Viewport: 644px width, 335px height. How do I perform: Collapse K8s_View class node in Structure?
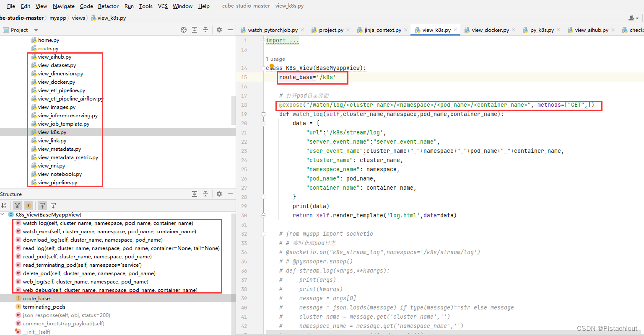coord(3,214)
